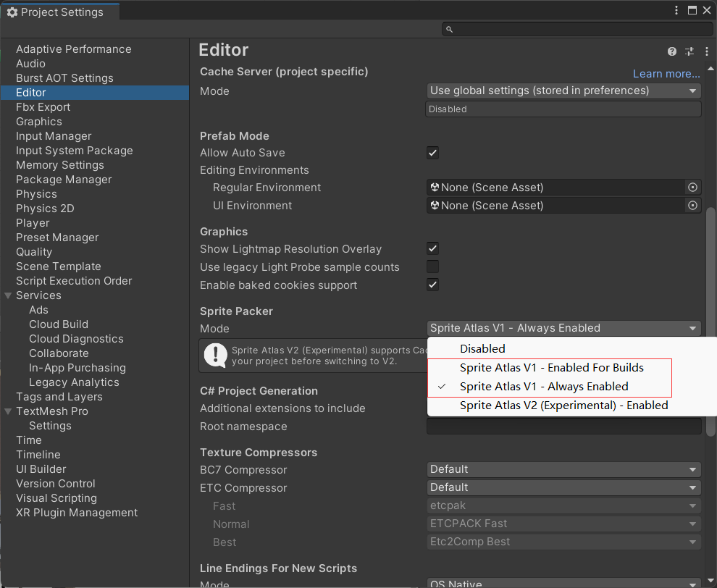This screenshot has height=588, width=717.
Task: Open the Sprite Packer Mode dropdown
Action: (563, 328)
